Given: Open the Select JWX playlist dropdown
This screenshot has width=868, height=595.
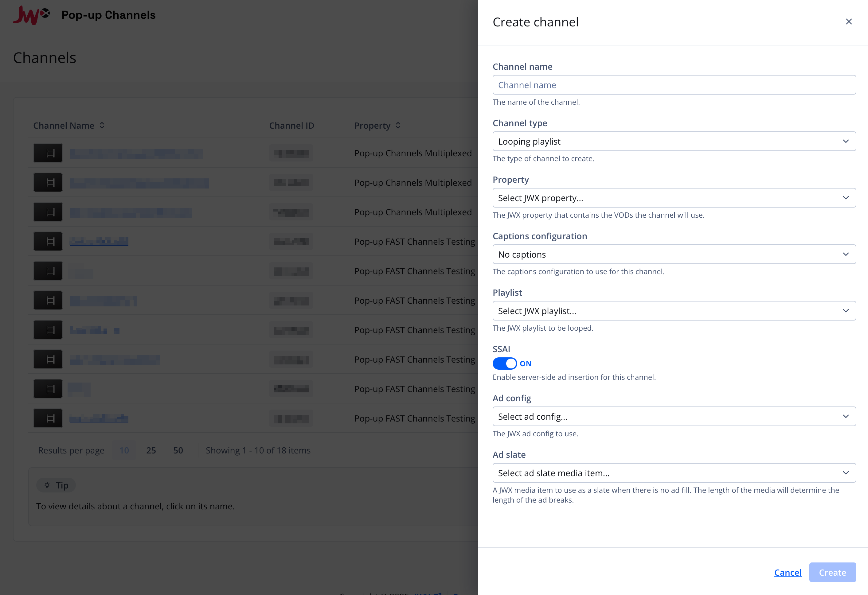Looking at the screenshot, I should (674, 311).
